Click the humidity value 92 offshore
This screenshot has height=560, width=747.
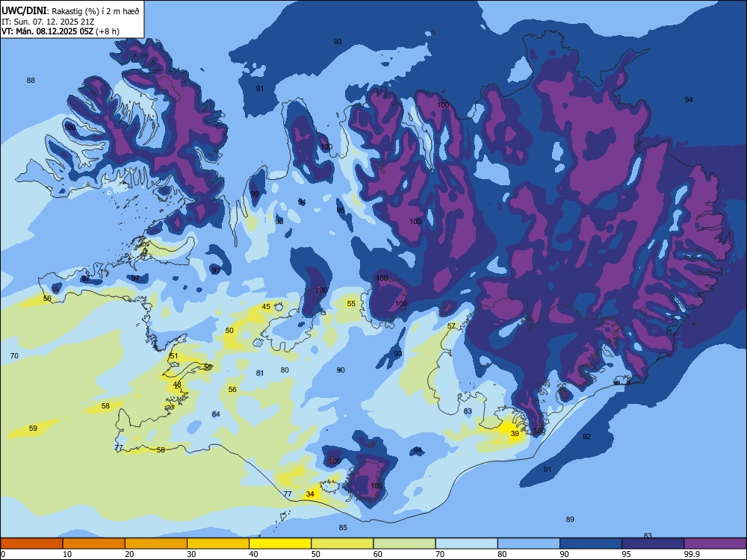click(x=586, y=436)
